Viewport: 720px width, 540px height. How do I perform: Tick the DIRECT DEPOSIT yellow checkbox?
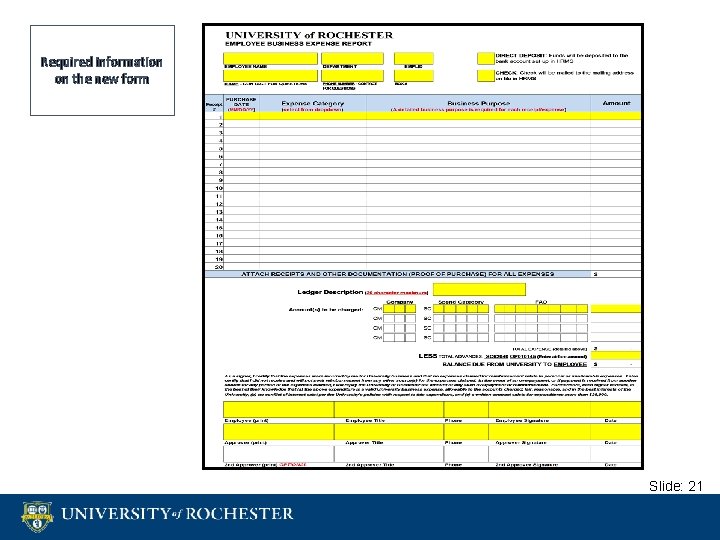coord(485,58)
